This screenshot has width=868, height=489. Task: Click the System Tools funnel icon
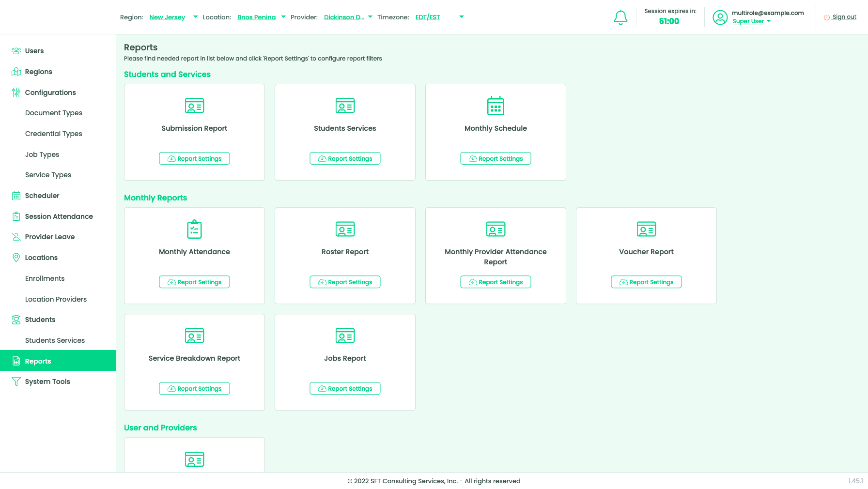[x=16, y=382]
